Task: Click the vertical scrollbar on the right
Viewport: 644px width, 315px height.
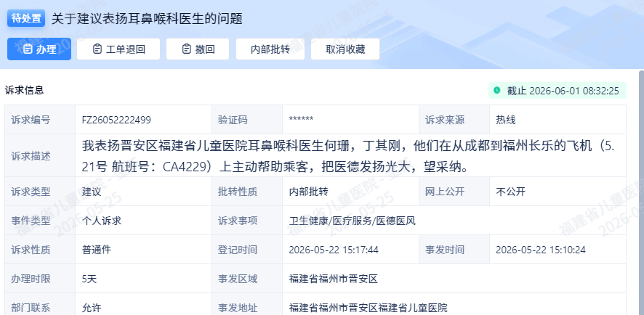Action: point(641,193)
